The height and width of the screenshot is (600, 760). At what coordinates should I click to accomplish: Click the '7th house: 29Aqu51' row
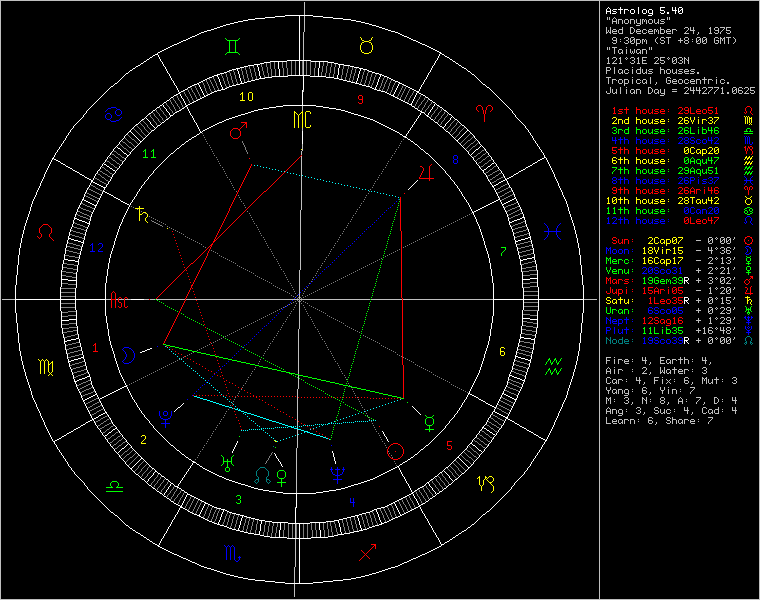[681, 171]
